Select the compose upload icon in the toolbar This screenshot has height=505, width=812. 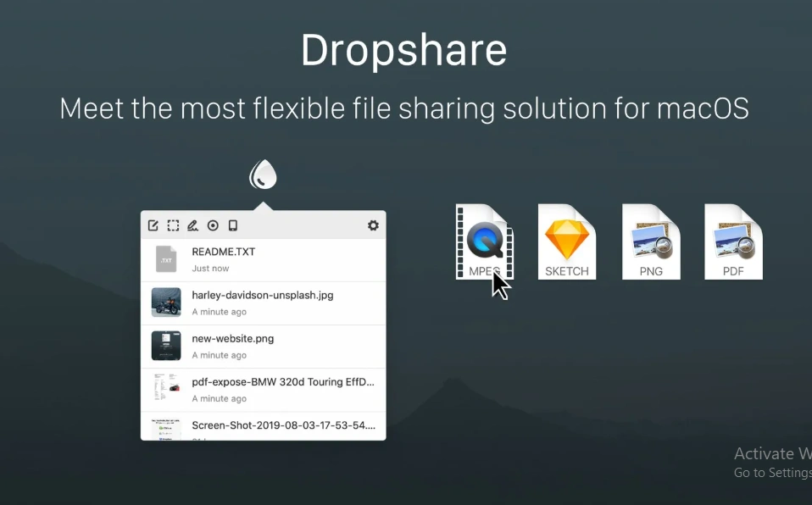click(153, 225)
